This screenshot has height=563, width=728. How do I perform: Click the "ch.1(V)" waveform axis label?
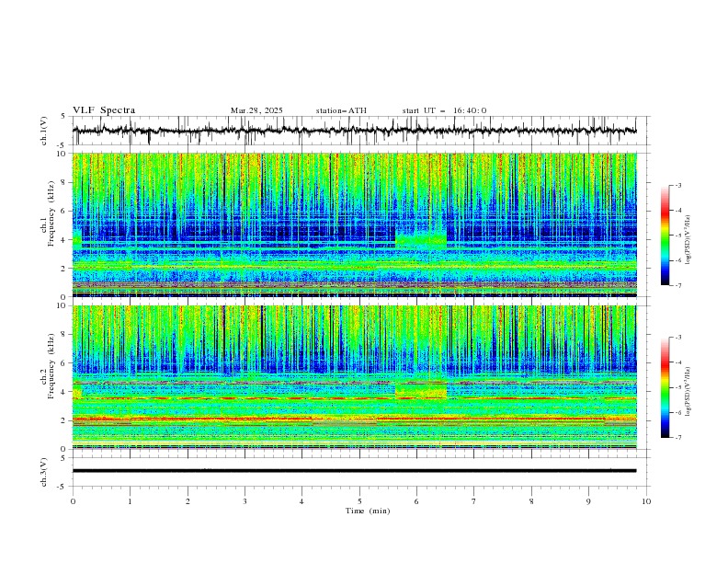pos(44,131)
